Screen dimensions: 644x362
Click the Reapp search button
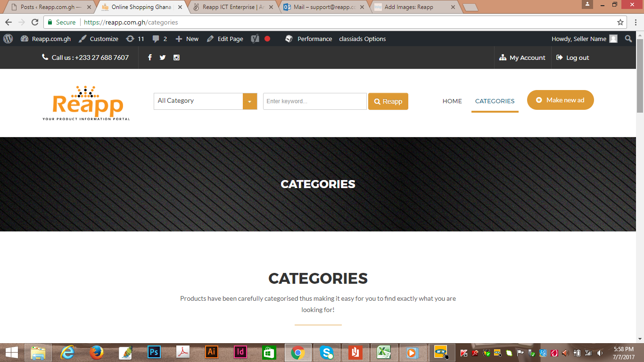point(388,101)
